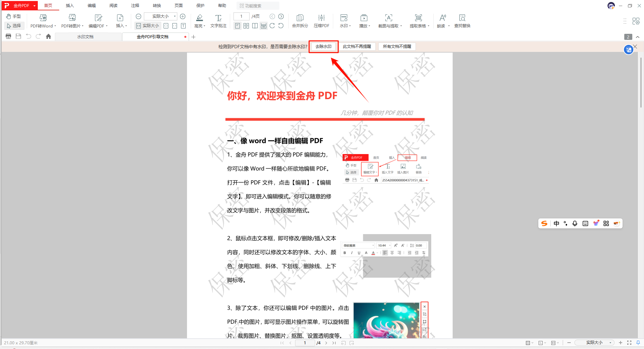Image resolution: width=644 pixels, height=349 pixels.
Task: Open the 压缩PDF compress tool
Action: [x=321, y=21]
